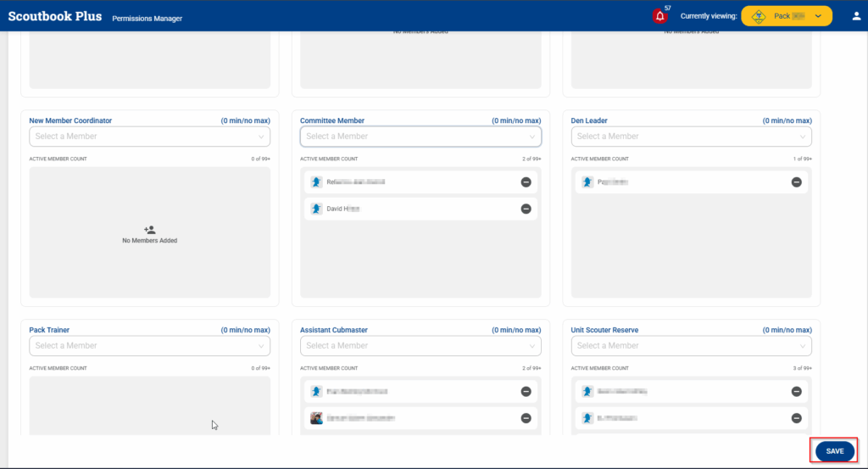The image size is (868, 469).
Task: Open New Member Coordinator member dropdown
Action: (x=149, y=137)
